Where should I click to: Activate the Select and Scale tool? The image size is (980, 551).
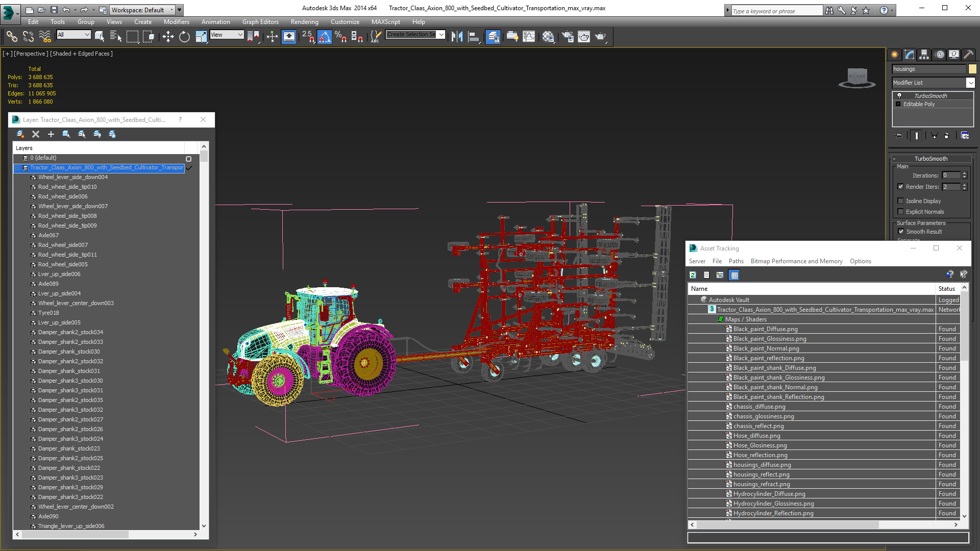coord(201,36)
